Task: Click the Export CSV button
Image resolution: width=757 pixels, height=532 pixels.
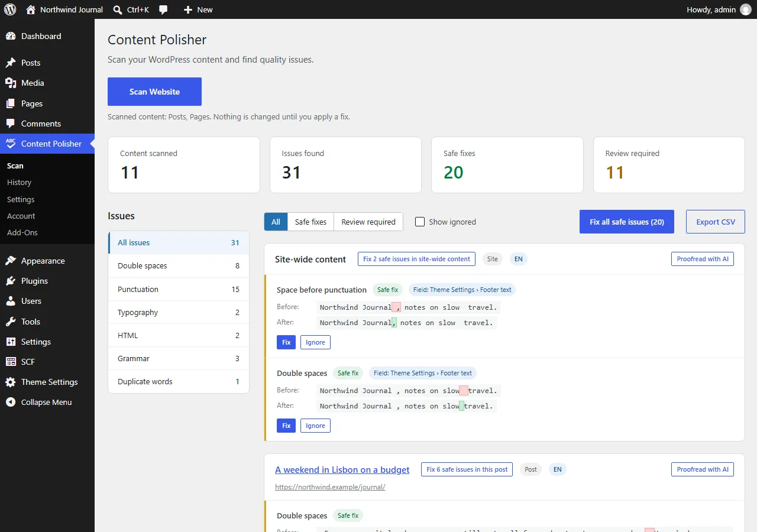Action: tap(716, 222)
